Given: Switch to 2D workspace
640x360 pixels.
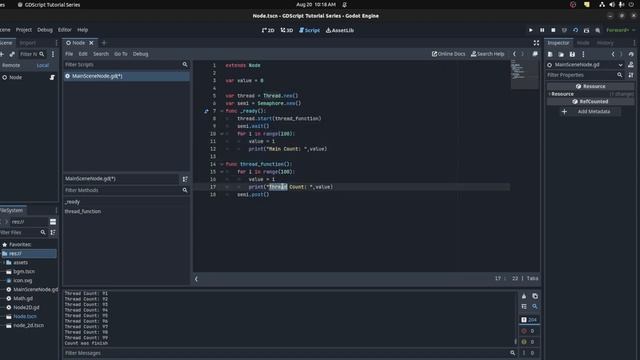Looking at the screenshot, I should pos(268,30).
